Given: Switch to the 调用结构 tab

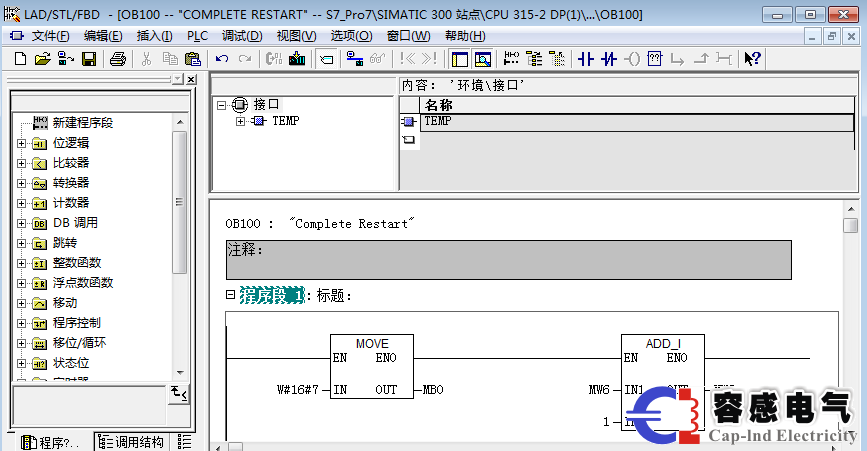Looking at the screenshot, I should [x=131, y=442].
